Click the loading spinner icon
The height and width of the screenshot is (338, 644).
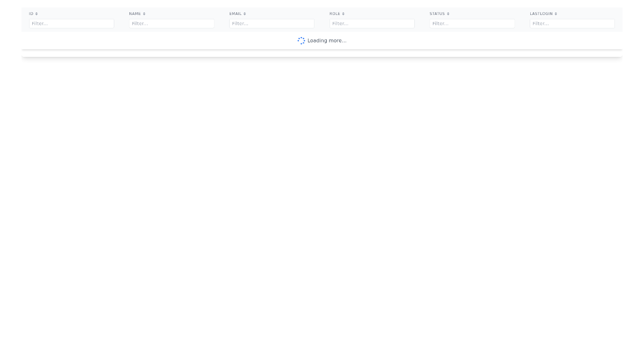tap(302, 40)
